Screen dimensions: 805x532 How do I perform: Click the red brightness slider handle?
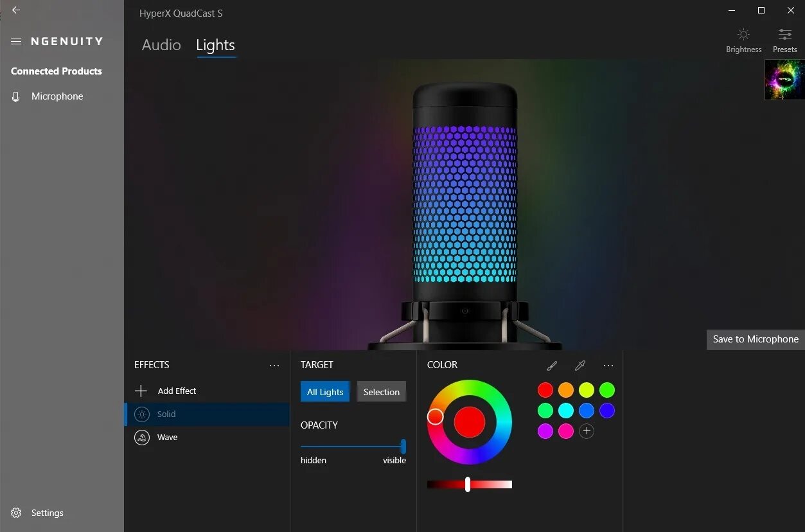468,484
